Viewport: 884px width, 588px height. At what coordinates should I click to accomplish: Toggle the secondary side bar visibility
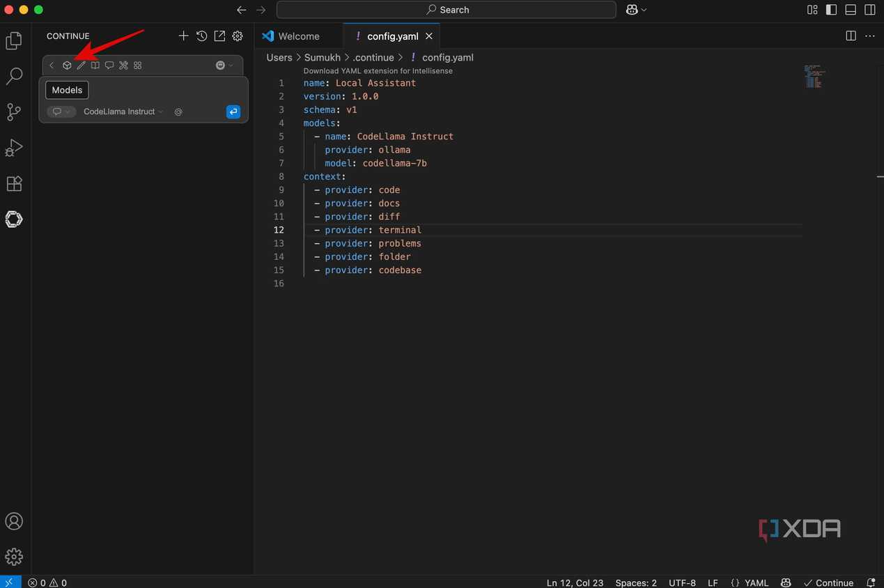pyautogui.click(x=870, y=10)
